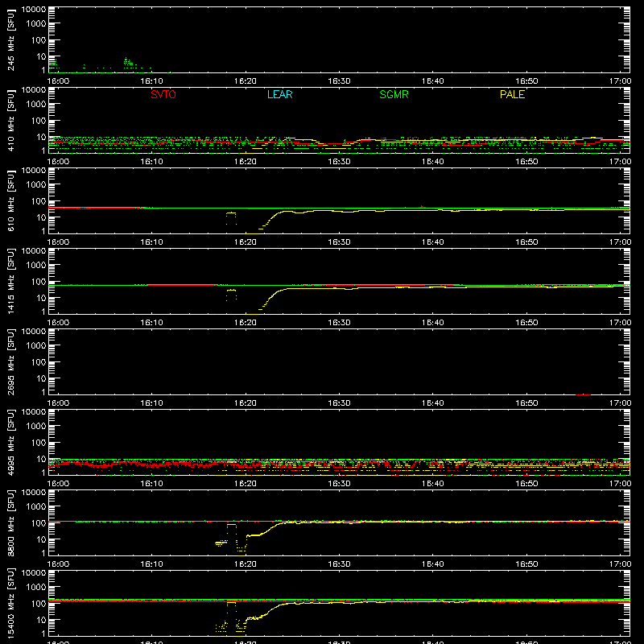Click 16:40 time label under 2695 MHz panel
644x644 pixels.
tap(432, 403)
